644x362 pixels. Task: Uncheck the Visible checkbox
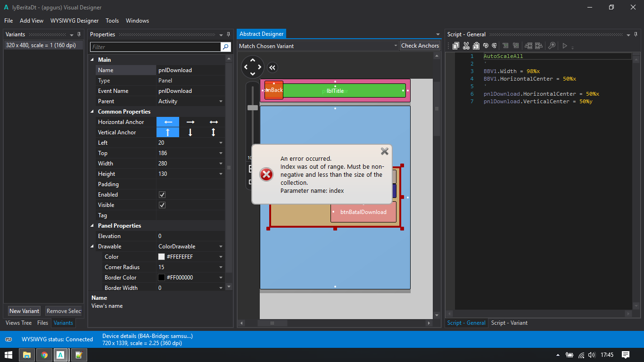point(162,205)
